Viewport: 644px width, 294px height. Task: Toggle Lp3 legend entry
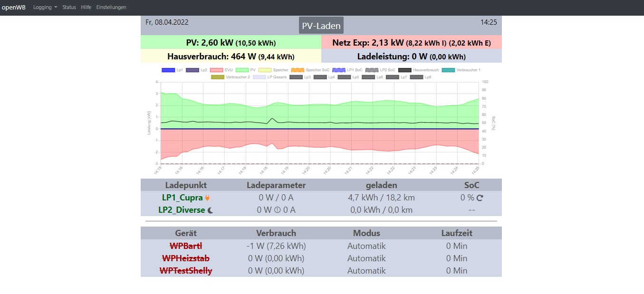click(300, 77)
